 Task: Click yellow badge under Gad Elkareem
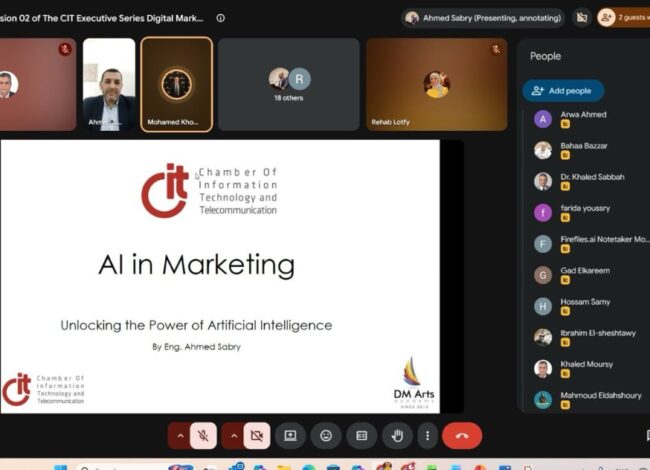[565, 280]
